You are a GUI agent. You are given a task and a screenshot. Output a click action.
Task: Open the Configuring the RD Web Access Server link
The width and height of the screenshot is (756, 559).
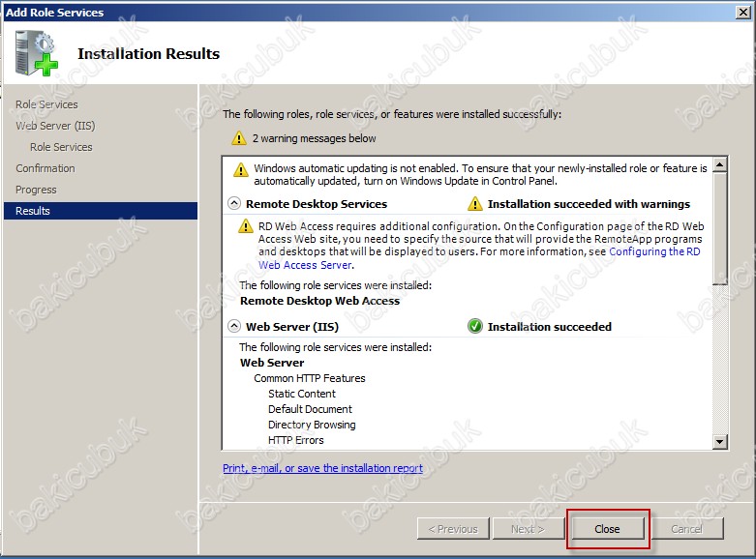click(654, 251)
